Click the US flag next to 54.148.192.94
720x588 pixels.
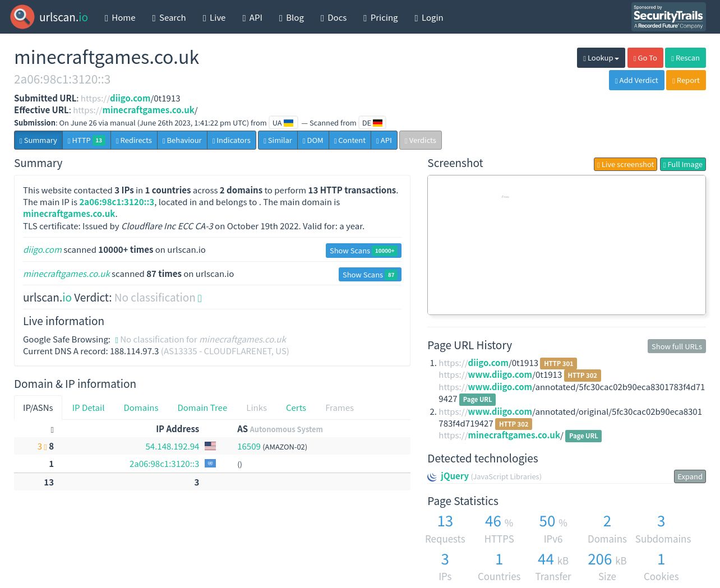coord(210,446)
